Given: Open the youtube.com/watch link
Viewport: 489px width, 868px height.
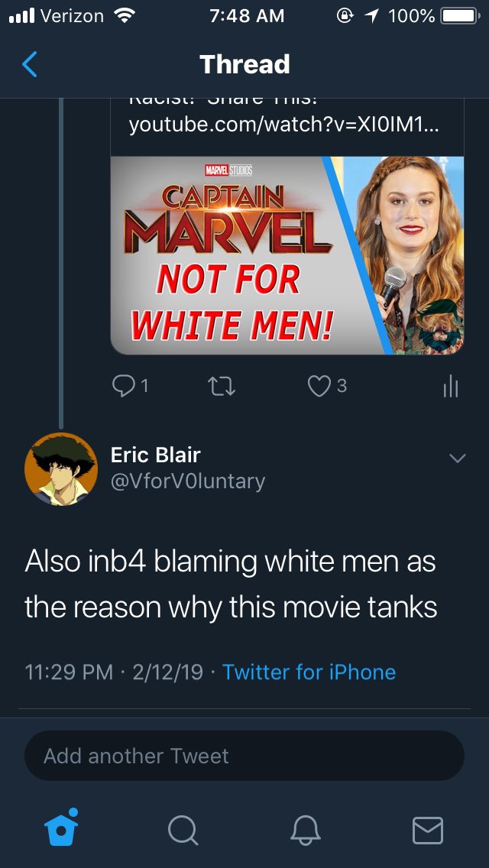Looking at the screenshot, I should coord(284,125).
